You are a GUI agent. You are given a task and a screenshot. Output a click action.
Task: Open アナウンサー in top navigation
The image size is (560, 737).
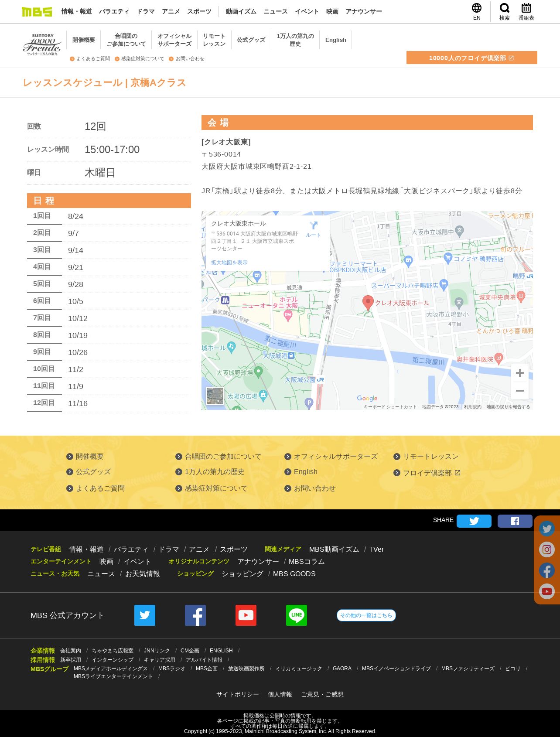click(x=364, y=12)
